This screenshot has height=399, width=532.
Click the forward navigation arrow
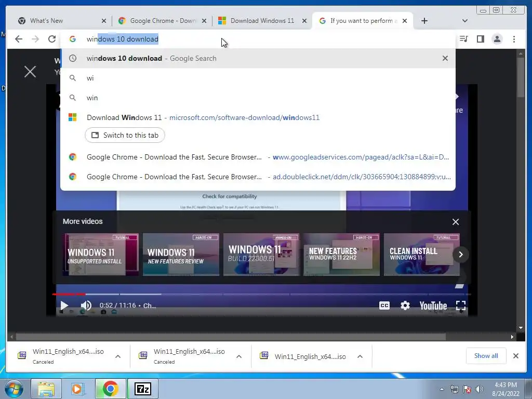point(35,39)
